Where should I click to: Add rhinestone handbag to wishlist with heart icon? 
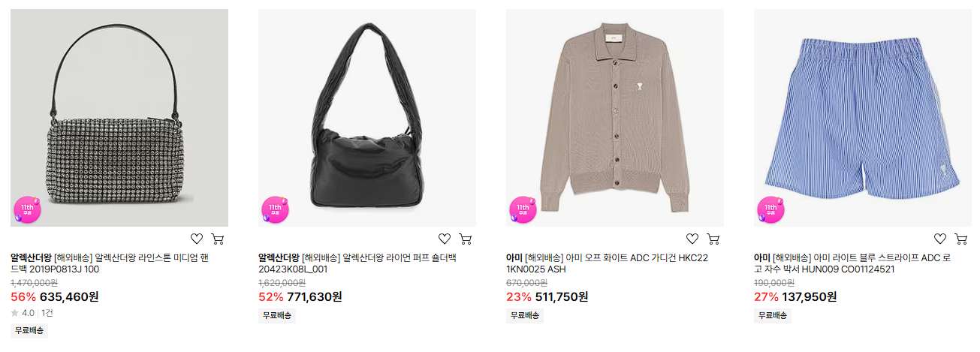pos(197,239)
